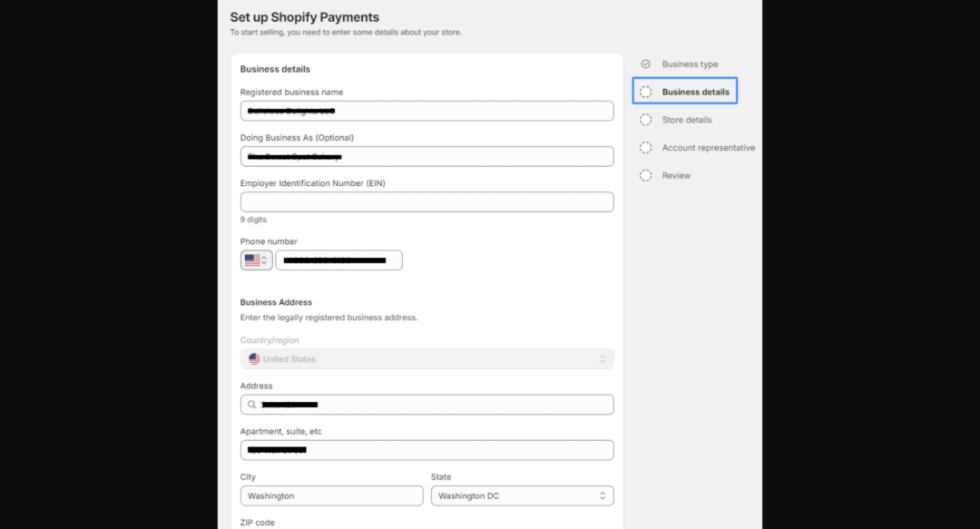The image size is (980, 529).
Task: Click the City field containing Washington
Action: pos(331,496)
